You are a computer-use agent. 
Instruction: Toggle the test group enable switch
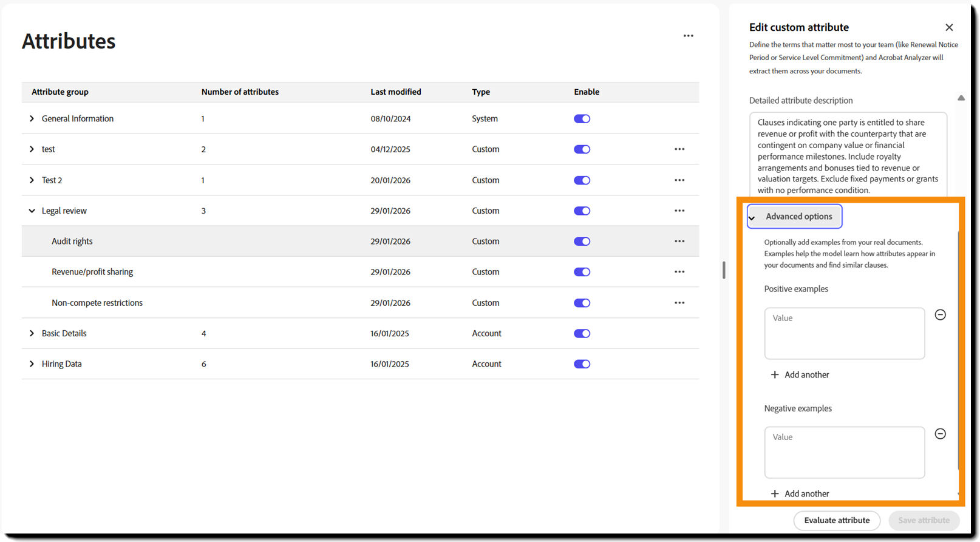click(582, 149)
